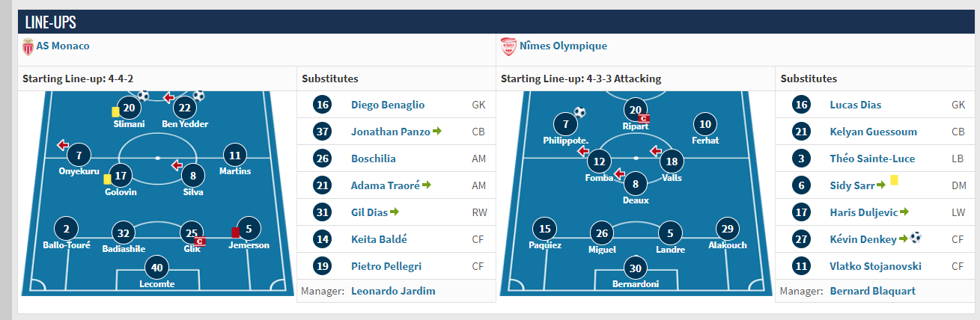Select Ben Yedder's number 22 shirt circle
Viewport: 980px width, 320px height.
click(185, 108)
